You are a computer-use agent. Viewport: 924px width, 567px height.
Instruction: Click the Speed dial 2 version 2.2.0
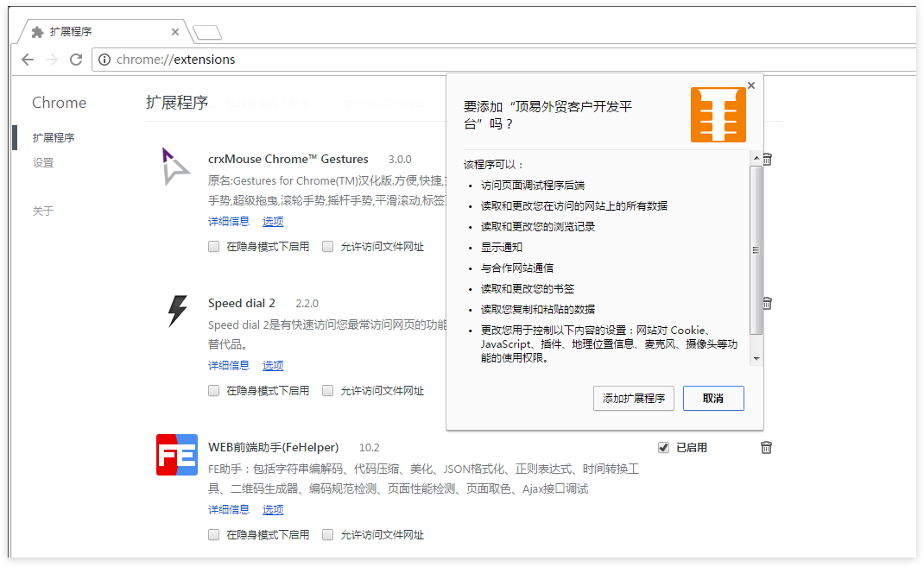307,304
